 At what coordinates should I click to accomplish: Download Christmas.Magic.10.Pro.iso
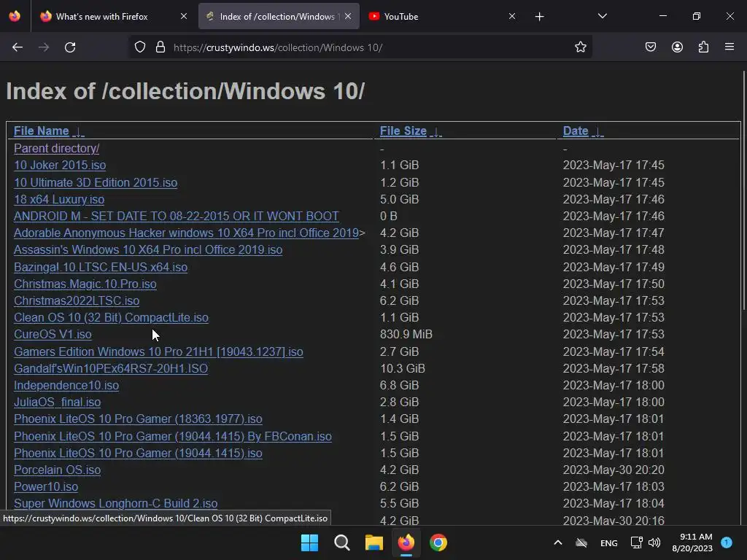point(85,284)
